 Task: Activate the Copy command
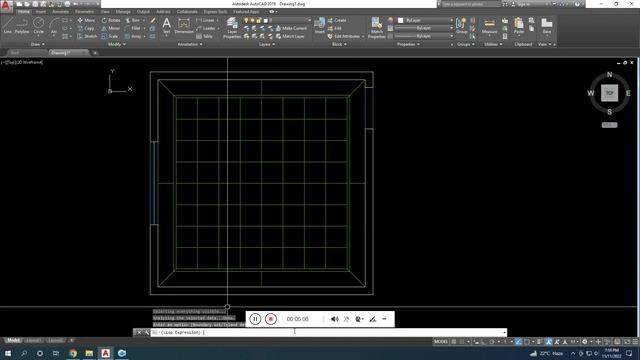[86, 28]
